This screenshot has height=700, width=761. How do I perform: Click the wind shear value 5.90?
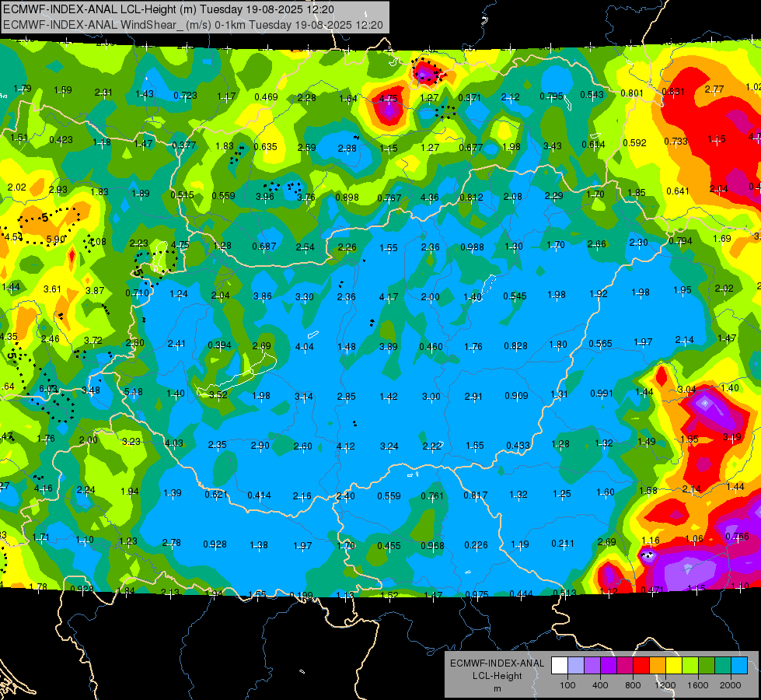(56, 239)
